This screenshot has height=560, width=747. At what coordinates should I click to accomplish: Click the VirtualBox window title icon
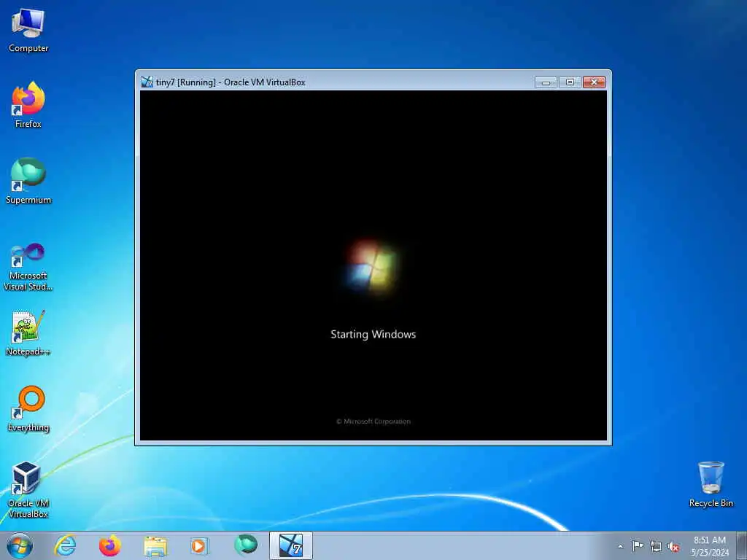(x=147, y=82)
